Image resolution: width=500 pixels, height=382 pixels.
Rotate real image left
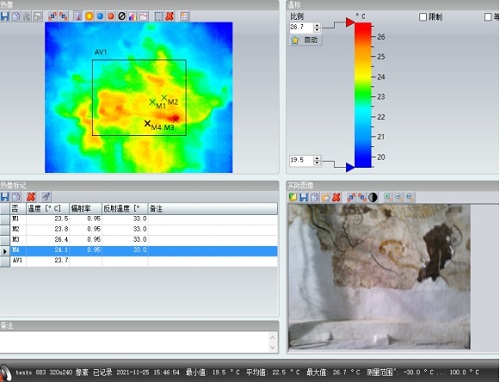[x=351, y=197]
